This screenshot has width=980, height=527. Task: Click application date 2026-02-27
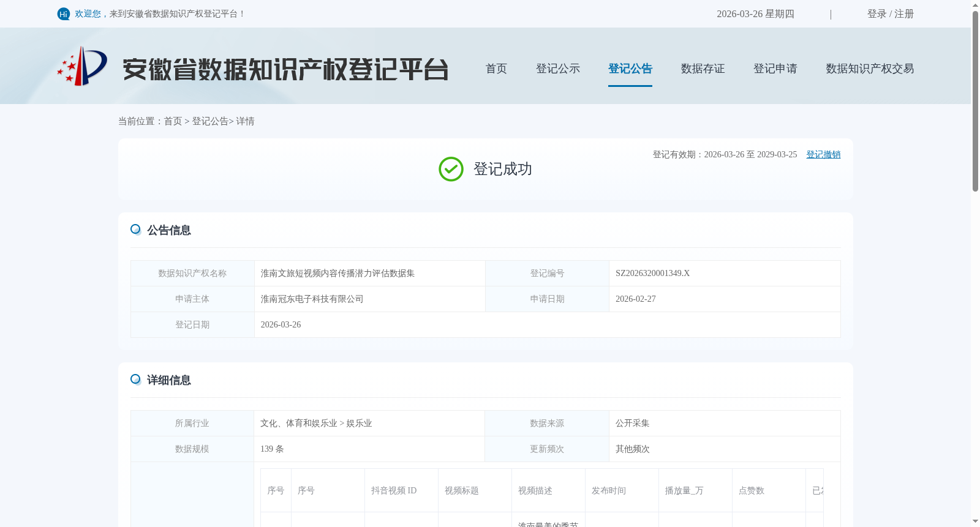point(636,299)
